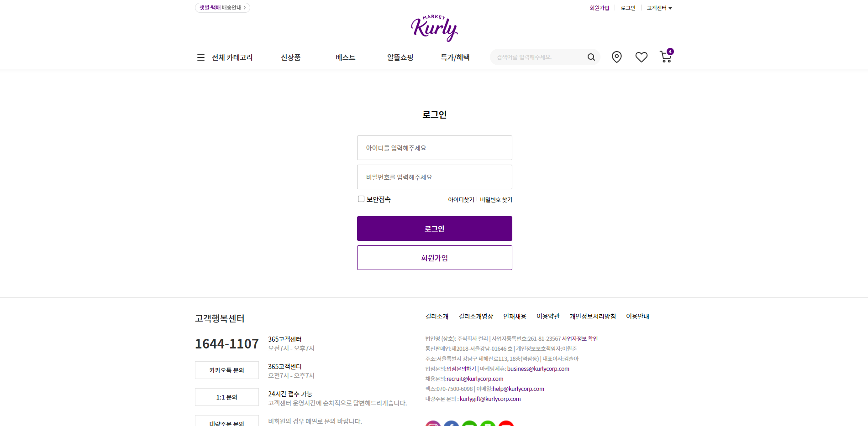The height and width of the screenshot is (426, 868).
Task: Open Kurly's Instagram social icon
Action: [x=432, y=425]
